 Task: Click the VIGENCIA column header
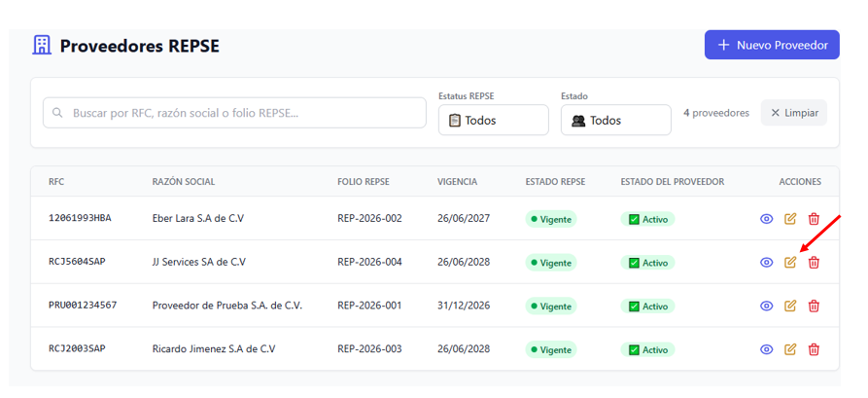point(457,182)
